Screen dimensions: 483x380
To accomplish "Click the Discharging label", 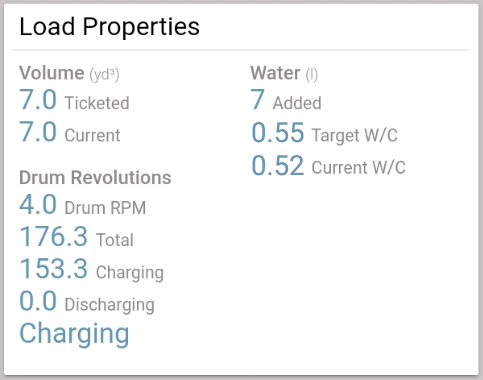I will click(110, 305).
